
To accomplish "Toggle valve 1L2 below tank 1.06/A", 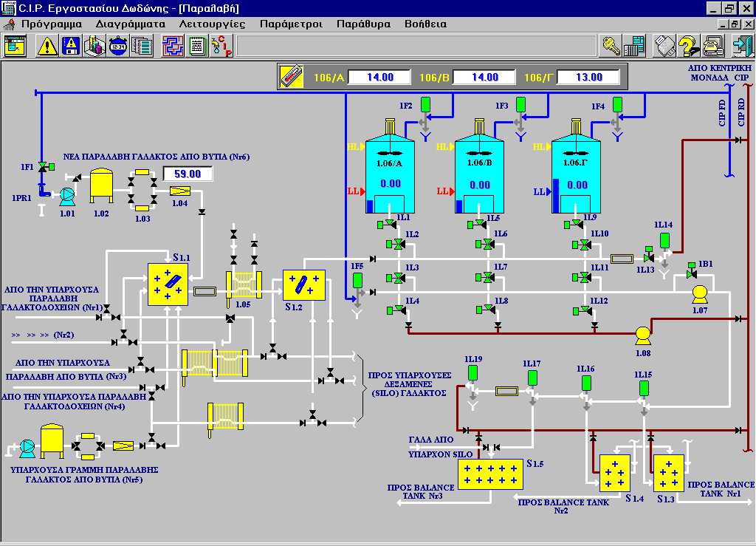I will point(399,245).
